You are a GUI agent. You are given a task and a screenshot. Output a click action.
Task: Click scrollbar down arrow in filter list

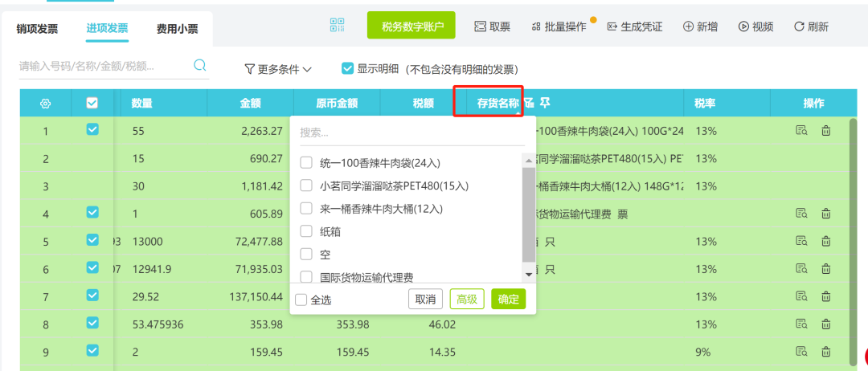(528, 275)
